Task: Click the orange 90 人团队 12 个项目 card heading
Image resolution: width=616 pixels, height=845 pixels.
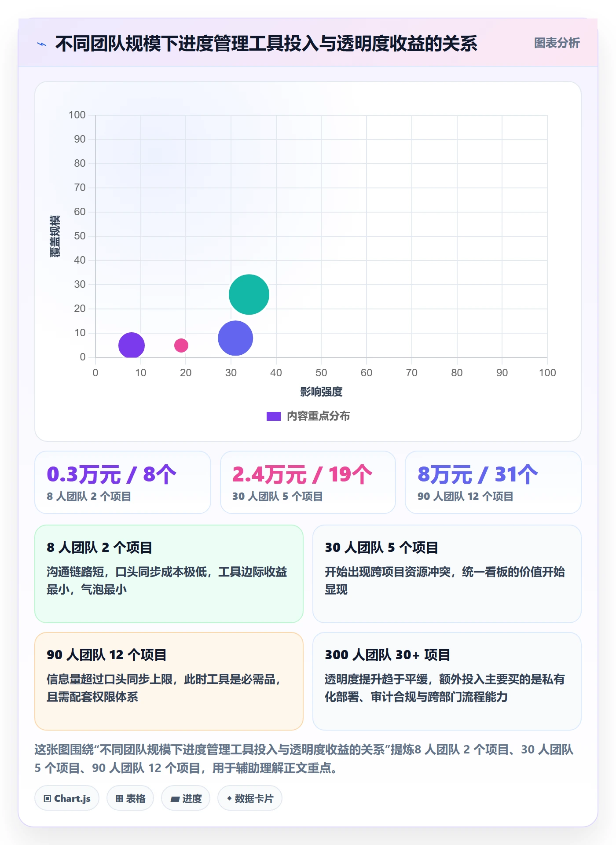Action: click(106, 655)
